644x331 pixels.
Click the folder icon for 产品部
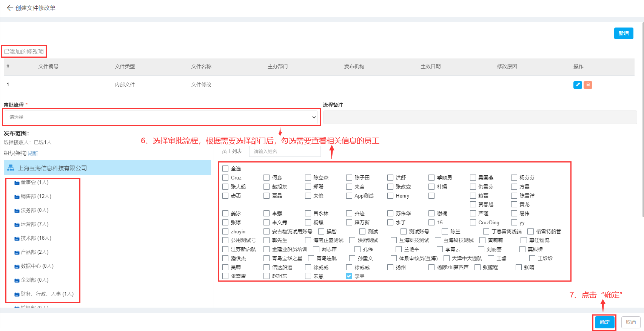17,253
